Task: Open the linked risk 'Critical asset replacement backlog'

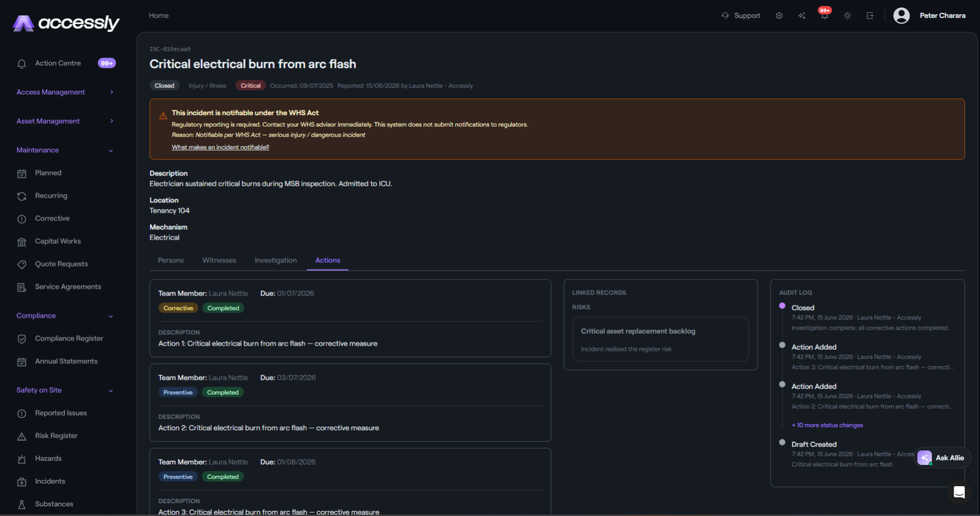Action: pyautogui.click(x=660, y=339)
